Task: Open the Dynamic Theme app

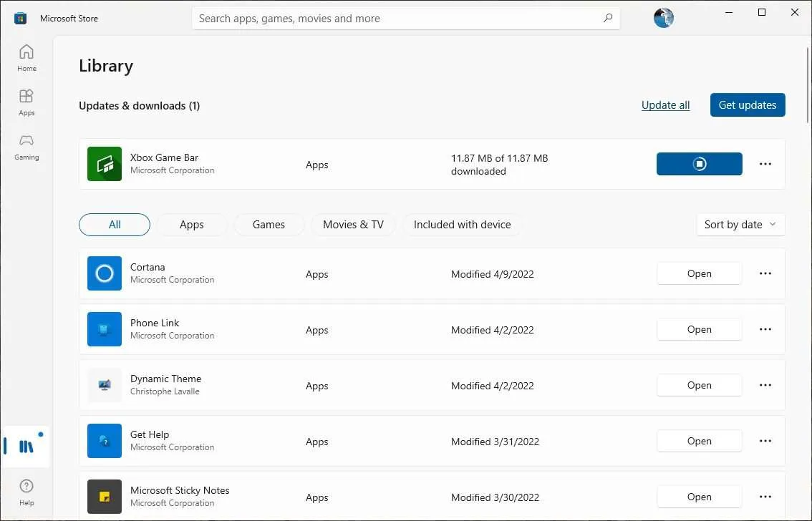Action: coord(699,386)
